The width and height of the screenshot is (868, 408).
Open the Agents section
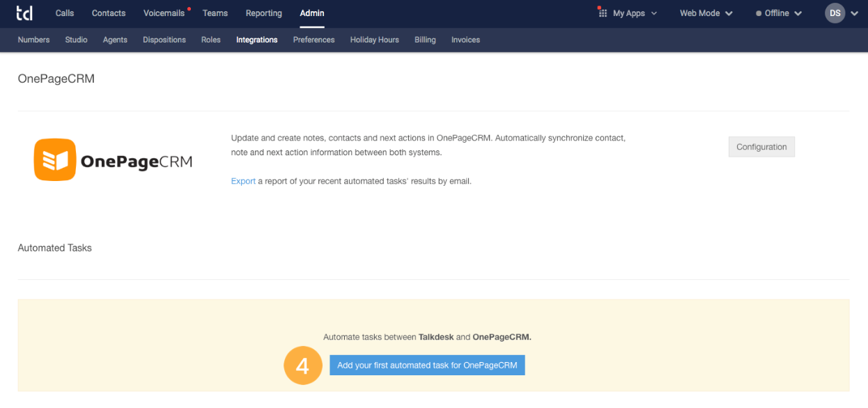coord(115,40)
